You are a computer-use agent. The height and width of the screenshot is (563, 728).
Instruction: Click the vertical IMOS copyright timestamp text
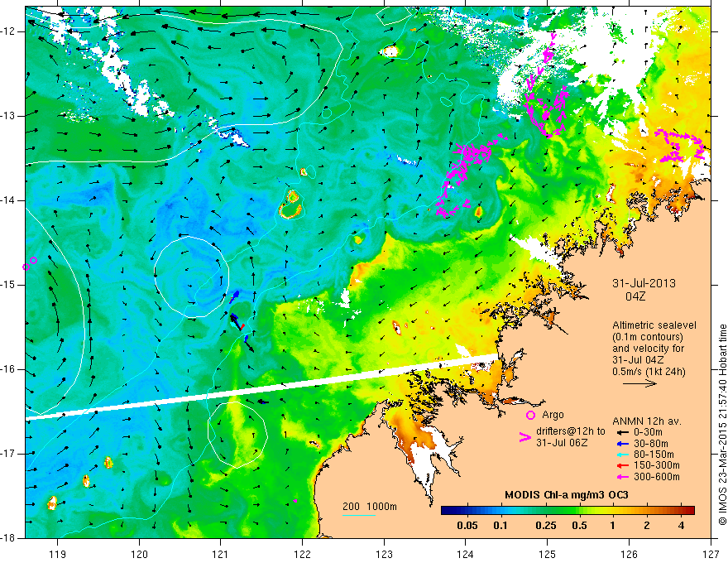click(722, 426)
